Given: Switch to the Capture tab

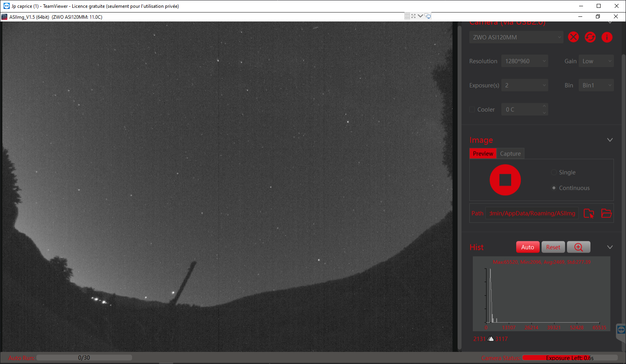Looking at the screenshot, I should (x=510, y=153).
